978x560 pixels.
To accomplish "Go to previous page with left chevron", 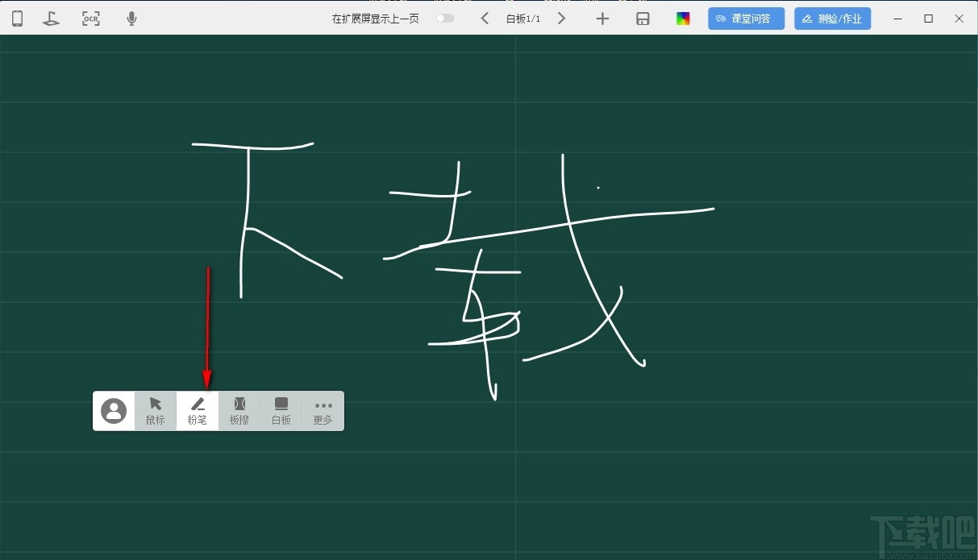I will pyautogui.click(x=484, y=17).
